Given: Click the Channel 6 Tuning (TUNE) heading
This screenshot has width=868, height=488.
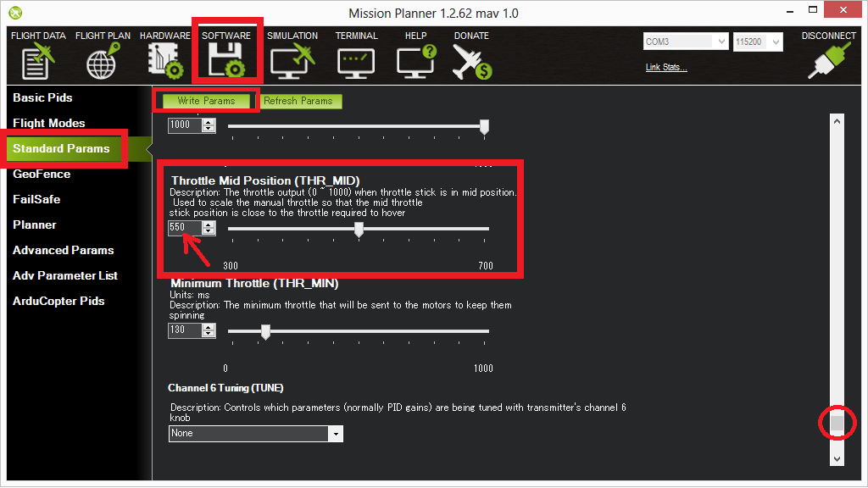Looking at the screenshot, I should coord(225,388).
